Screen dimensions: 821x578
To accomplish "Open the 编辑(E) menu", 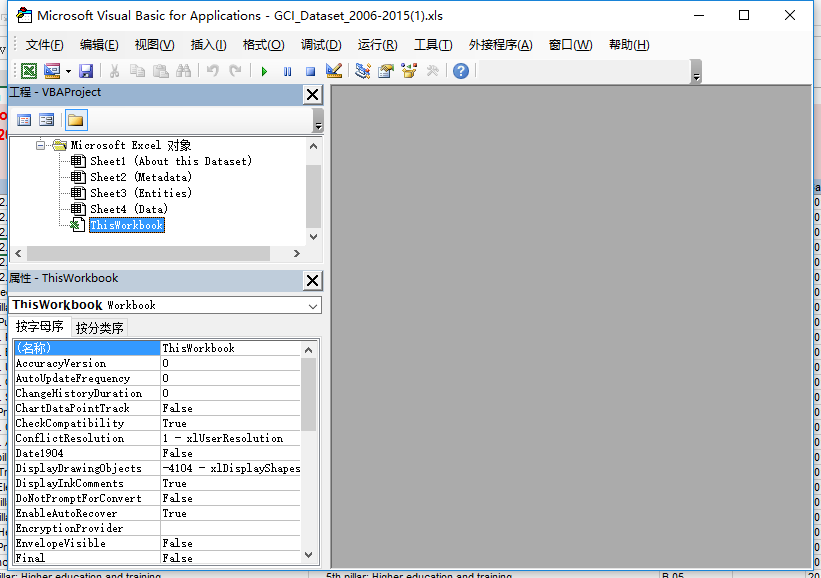I will [99, 45].
